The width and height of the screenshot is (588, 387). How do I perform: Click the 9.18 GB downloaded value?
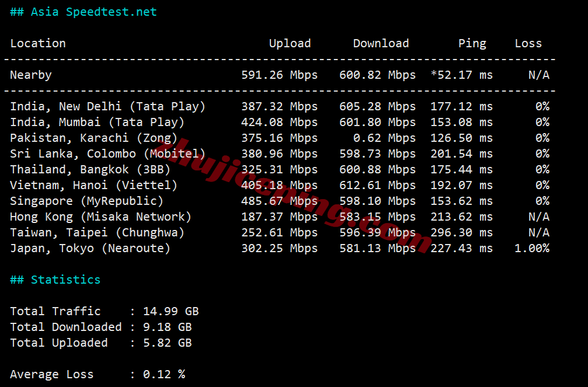click(x=167, y=327)
